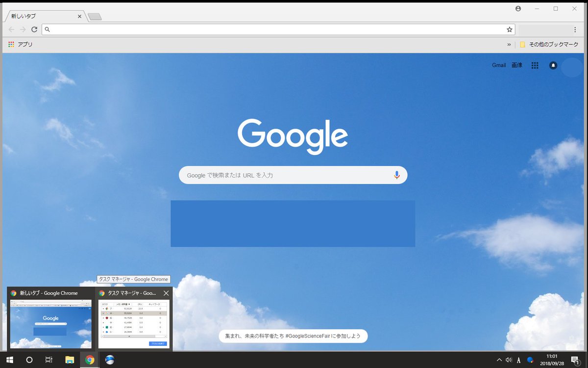The width and height of the screenshot is (588, 368).
Task: Open Chrome's three-dot menu
Action: tap(575, 29)
